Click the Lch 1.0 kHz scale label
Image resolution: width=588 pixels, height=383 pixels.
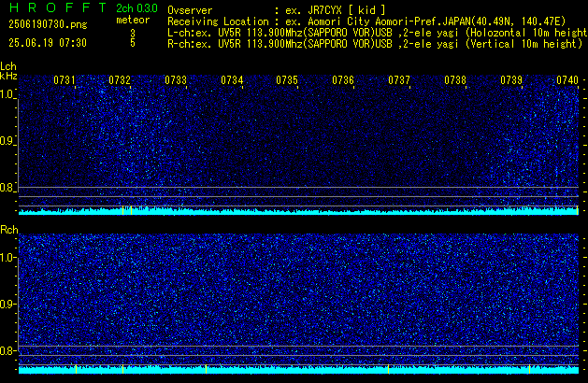click(7, 94)
